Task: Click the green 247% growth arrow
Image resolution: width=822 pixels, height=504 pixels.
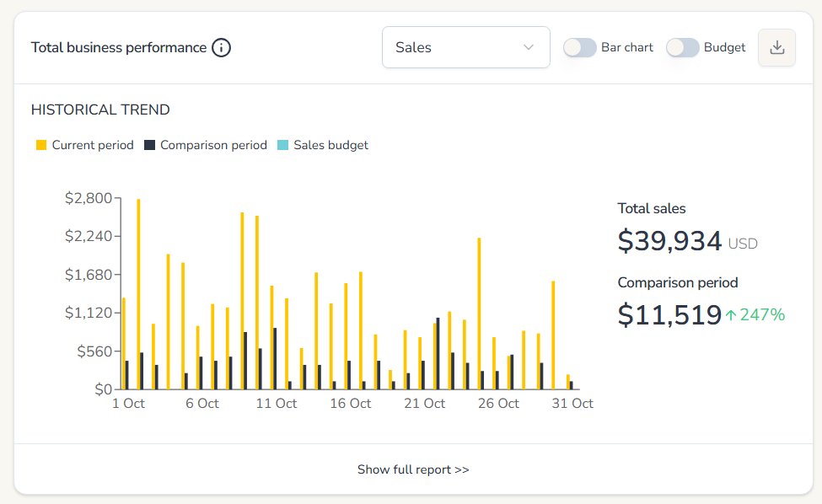Action: click(732, 314)
